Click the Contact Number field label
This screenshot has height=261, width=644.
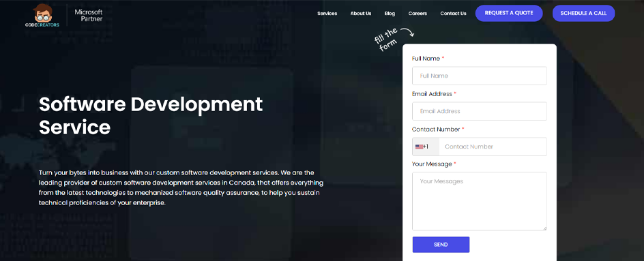pyautogui.click(x=438, y=129)
